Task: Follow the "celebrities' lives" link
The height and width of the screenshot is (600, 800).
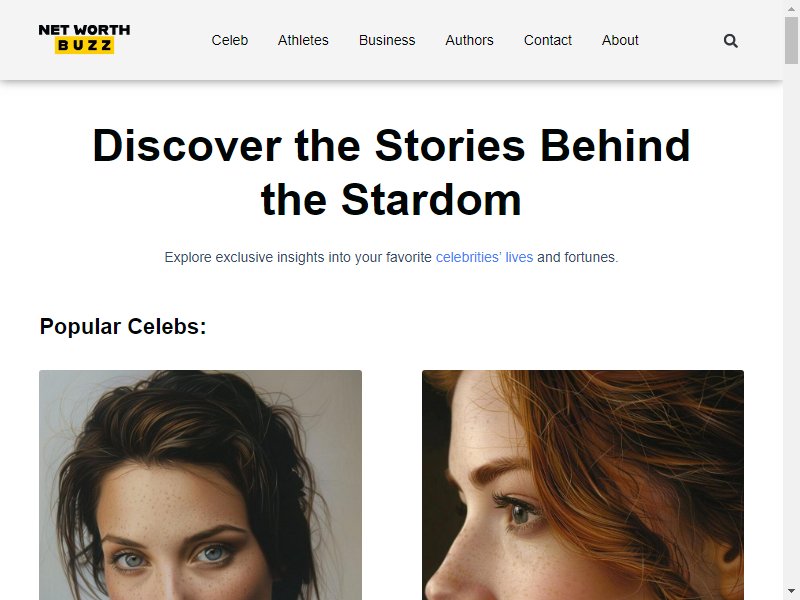Action: [484, 257]
